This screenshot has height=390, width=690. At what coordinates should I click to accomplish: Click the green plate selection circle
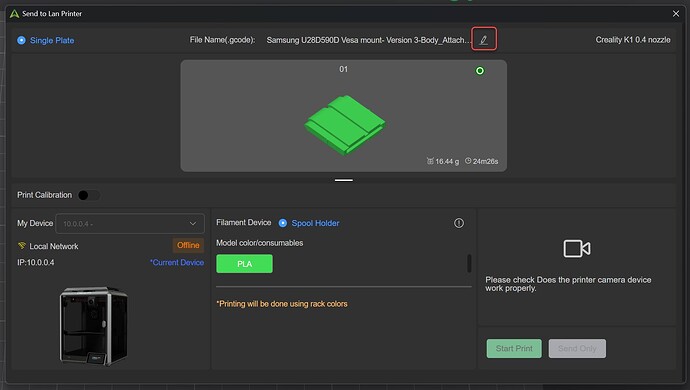pos(480,70)
